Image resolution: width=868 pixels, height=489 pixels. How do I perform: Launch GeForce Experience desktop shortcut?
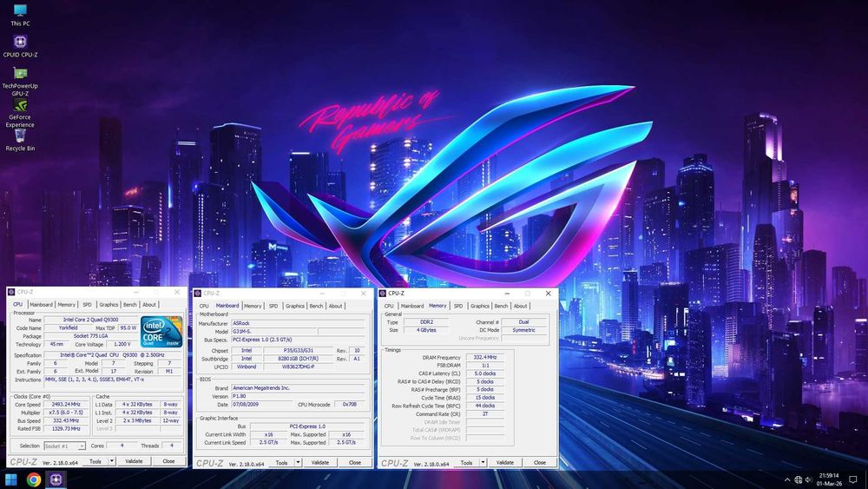pyautogui.click(x=20, y=113)
